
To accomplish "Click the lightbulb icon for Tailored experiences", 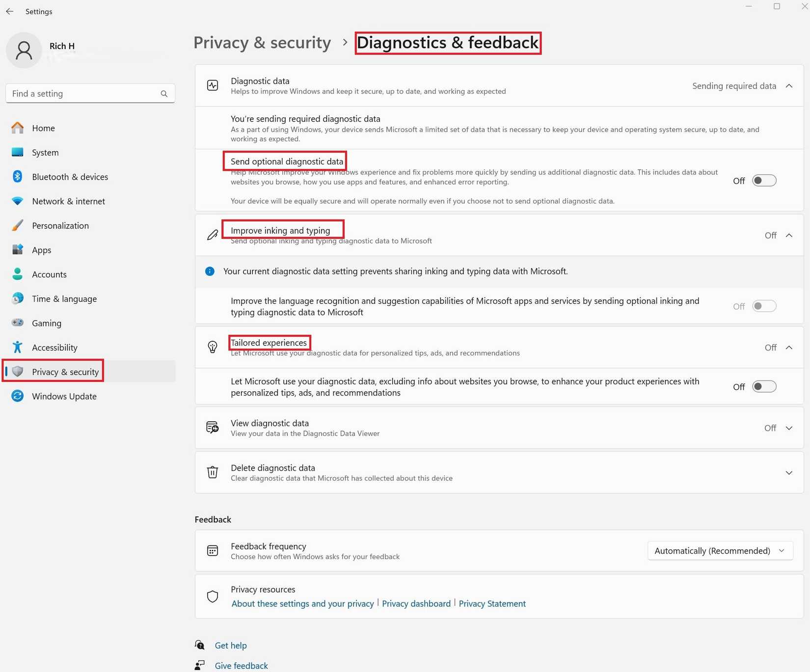I will coord(212,347).
